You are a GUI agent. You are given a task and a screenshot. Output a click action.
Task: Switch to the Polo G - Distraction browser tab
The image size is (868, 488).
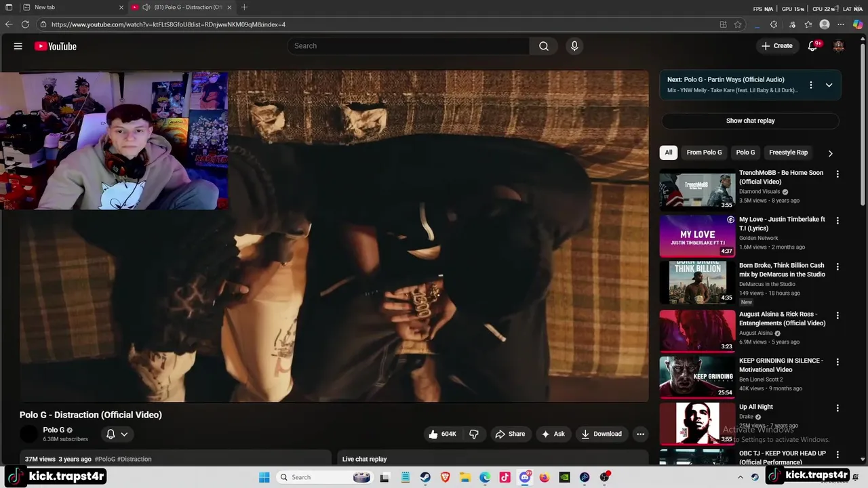coord(182,7)
